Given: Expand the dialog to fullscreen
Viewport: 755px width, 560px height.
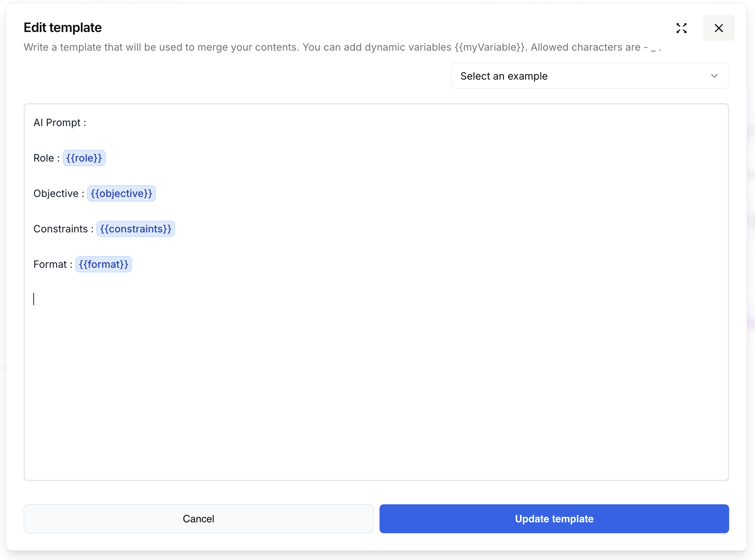Looking at the screenshot, I should click(x=681, y=28).
